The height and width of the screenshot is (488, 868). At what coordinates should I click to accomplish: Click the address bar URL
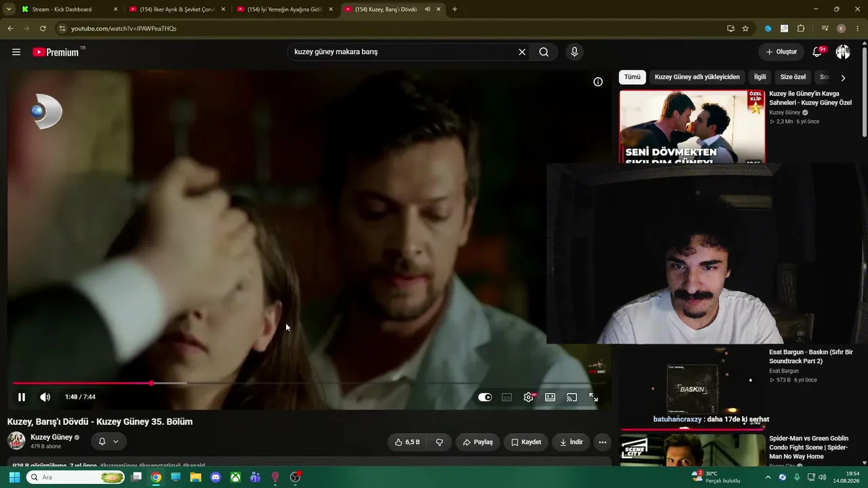124,28
